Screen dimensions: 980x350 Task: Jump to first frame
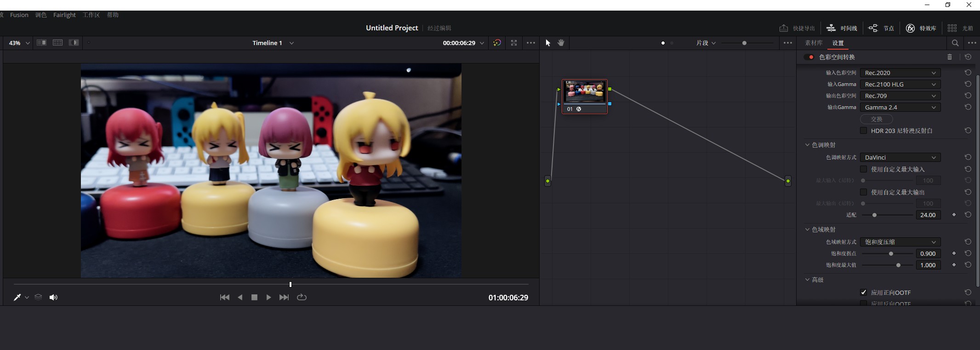click(225, 297)
